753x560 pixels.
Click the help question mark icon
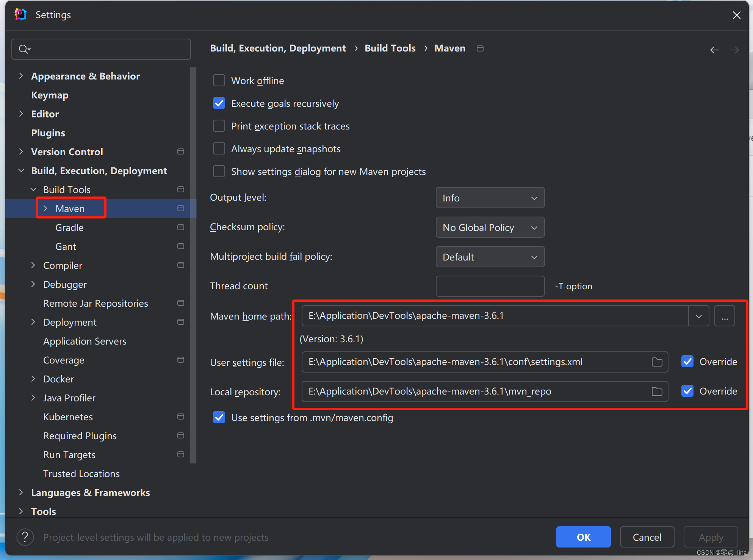point(25,537)
